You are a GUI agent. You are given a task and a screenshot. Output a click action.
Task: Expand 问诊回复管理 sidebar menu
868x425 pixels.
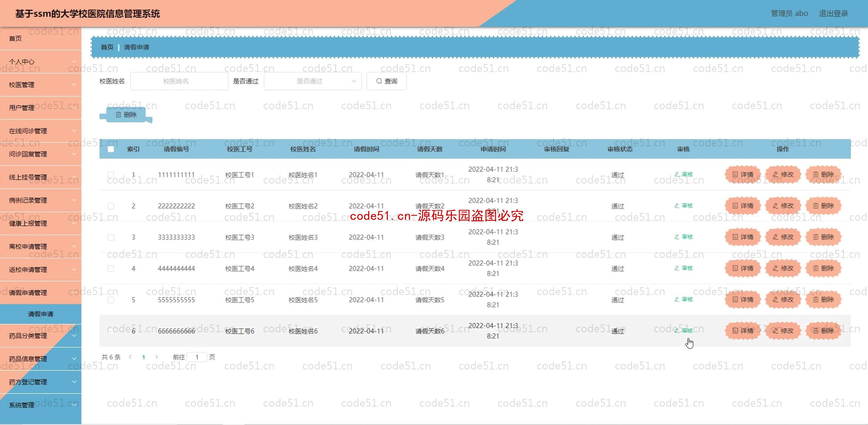click(x=40, y=154)
